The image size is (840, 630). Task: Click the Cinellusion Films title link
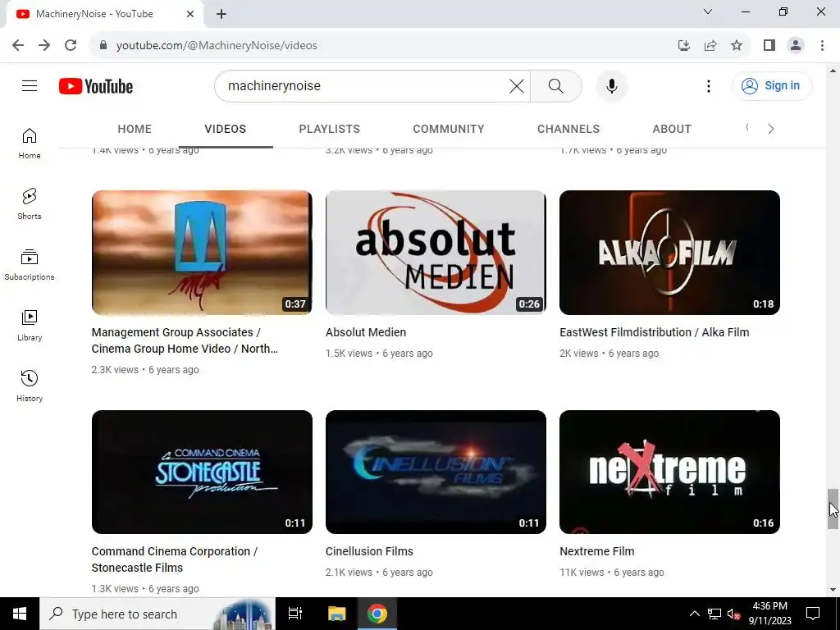(370, 551)
